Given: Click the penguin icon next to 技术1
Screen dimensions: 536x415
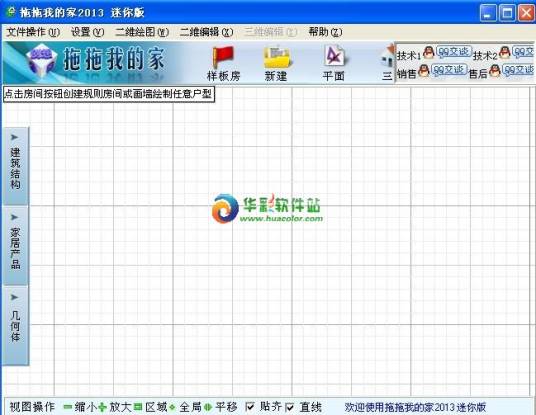Looking at the screenshot, I should [428, 53].
